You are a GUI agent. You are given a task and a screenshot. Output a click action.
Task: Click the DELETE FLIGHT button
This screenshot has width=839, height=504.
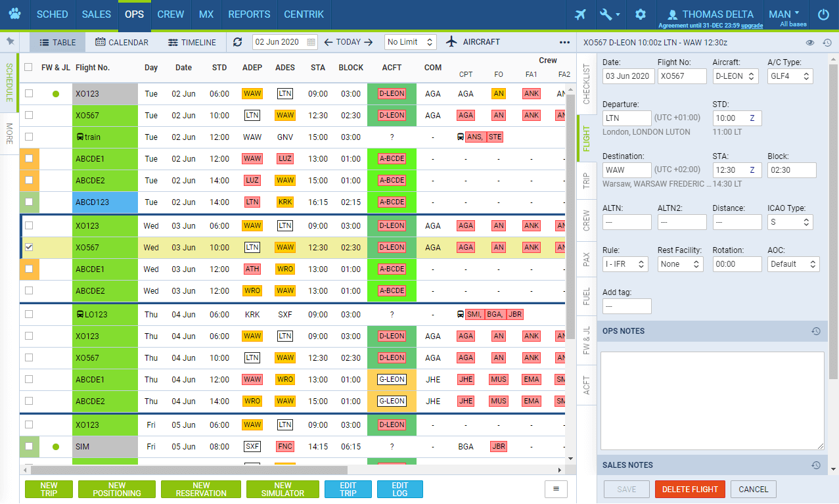pyautogui.click(x=690, y=490)
